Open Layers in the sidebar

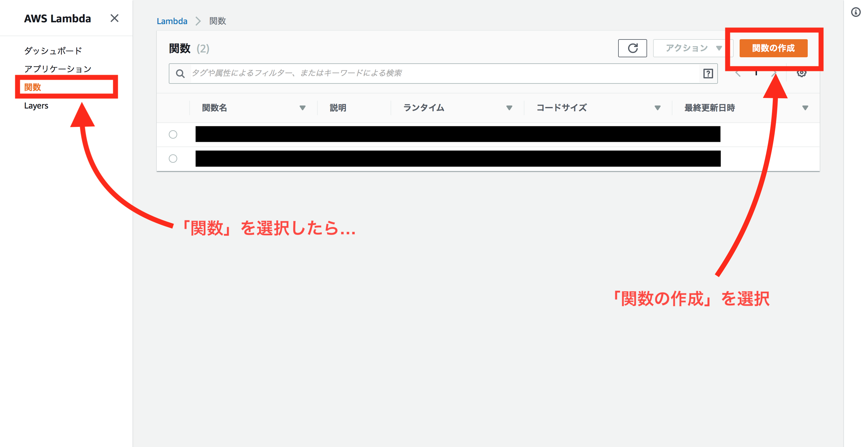point(36,105)
